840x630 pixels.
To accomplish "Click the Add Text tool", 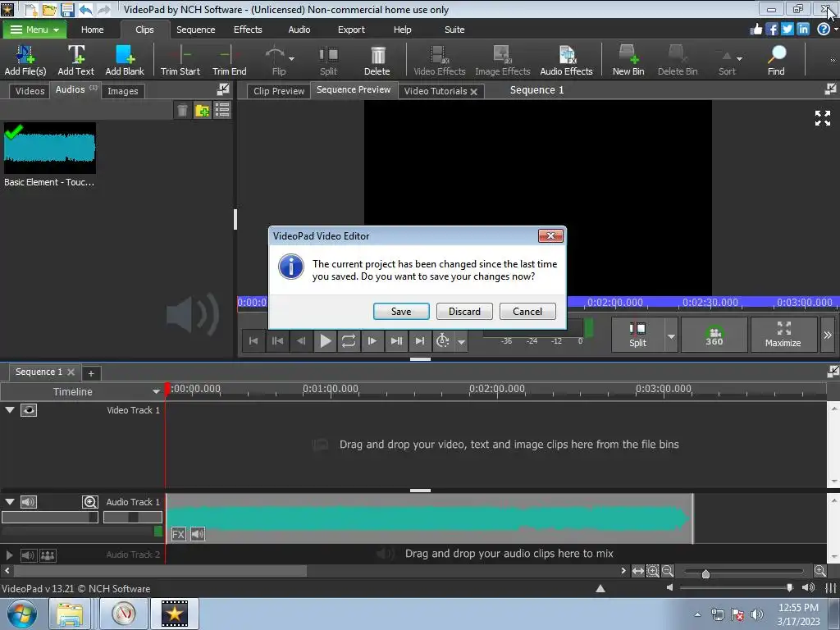I will click(x=75, y=60).
